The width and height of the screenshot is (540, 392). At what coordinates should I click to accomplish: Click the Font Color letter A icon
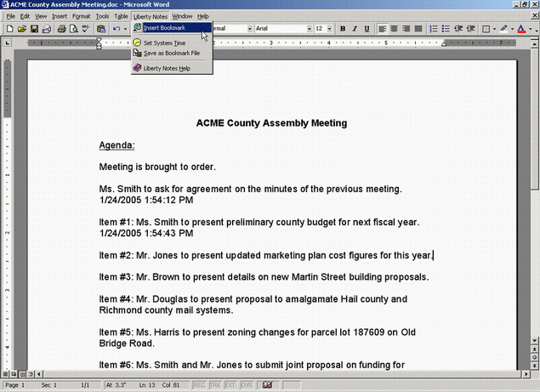tap(521, 29)
